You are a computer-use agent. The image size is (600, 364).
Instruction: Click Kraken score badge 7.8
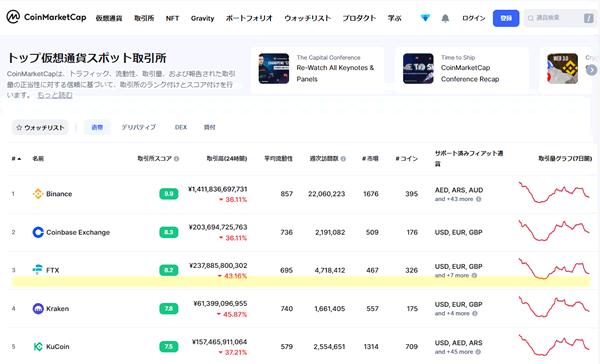coord(169,309)
